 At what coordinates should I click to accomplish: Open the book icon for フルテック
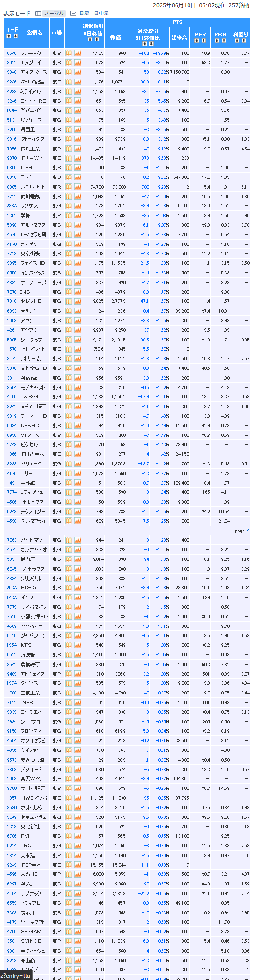pos(68,54)
